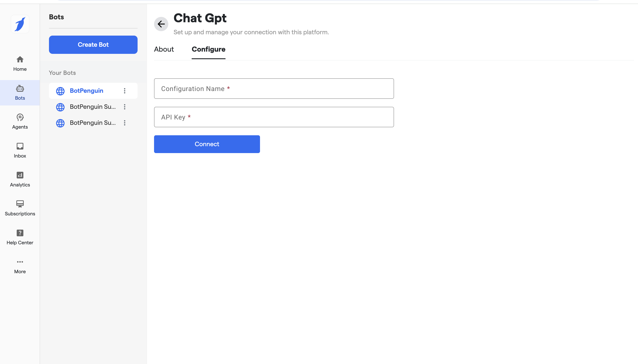Select the Bots robot icon
This screenshot has height=364, width=638.
(20, 89)
